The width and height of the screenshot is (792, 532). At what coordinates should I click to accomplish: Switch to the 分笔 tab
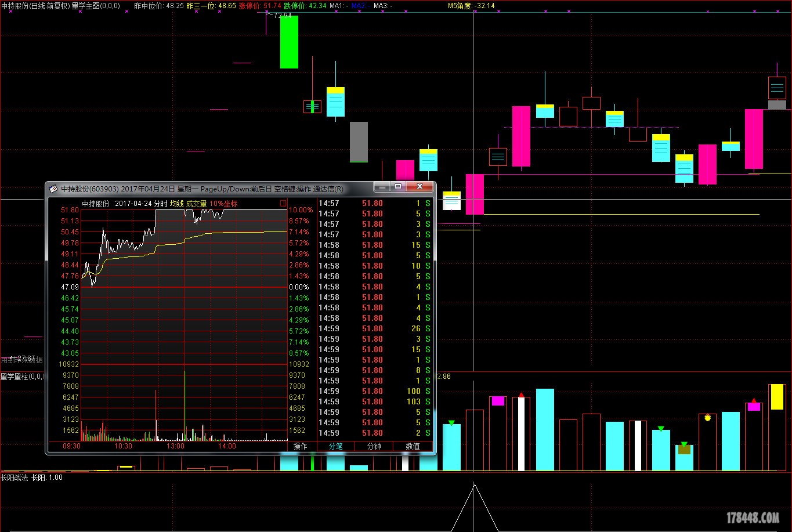click(336, 446)
